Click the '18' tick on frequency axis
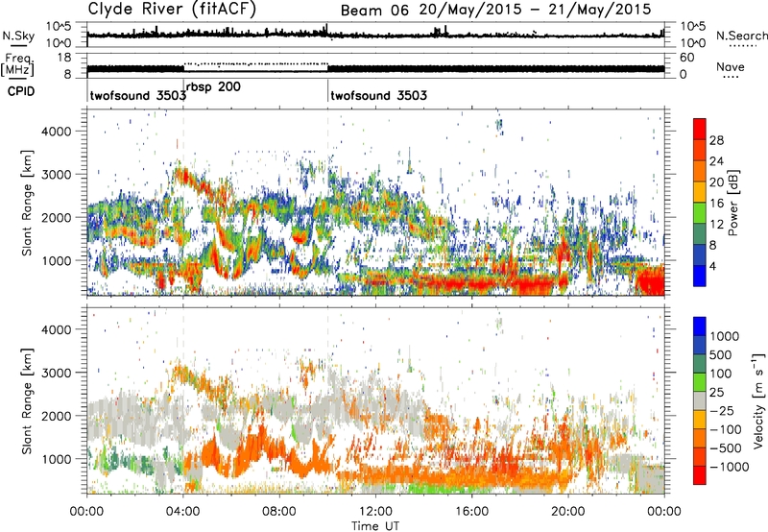The image size is (768, 532). [64, 58]
